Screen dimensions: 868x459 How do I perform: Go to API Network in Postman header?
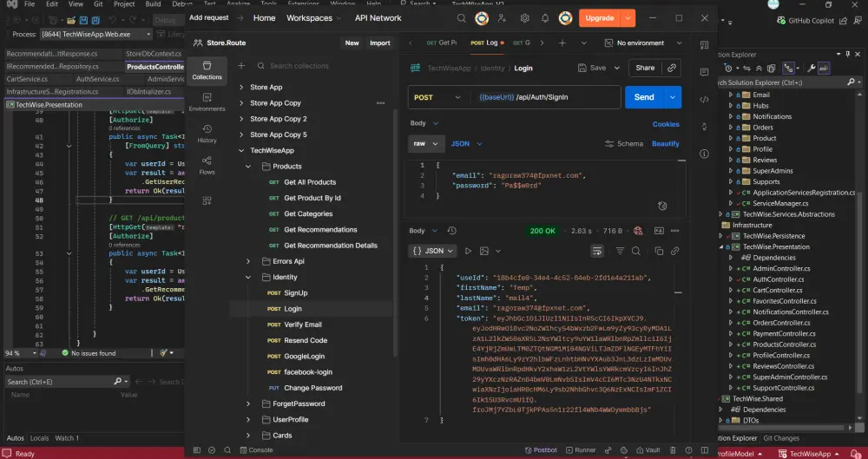click(x=378, y=18)
